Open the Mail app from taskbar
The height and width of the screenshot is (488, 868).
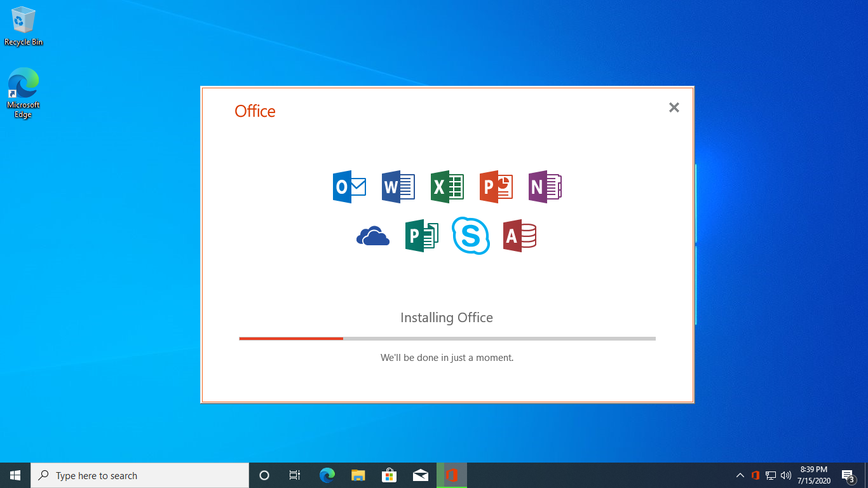[x=420, y=475]
